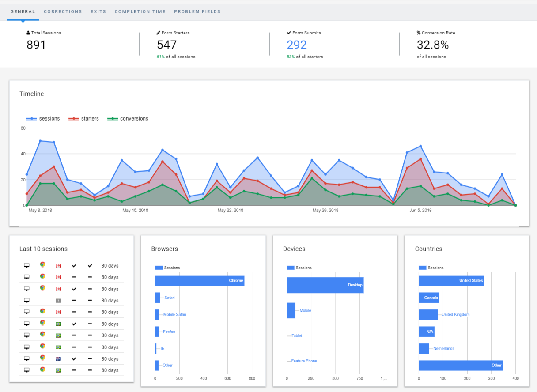Click the Desktop bar in the Devices chart
537x392 pixels.
(x=325, y=285)
